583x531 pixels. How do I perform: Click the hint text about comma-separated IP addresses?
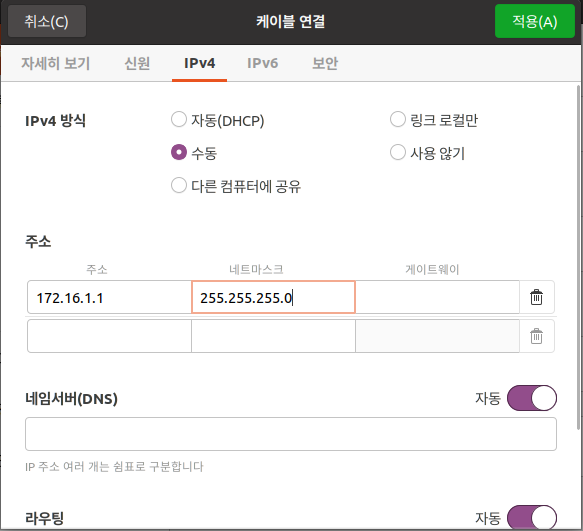(x=114, y=466)
